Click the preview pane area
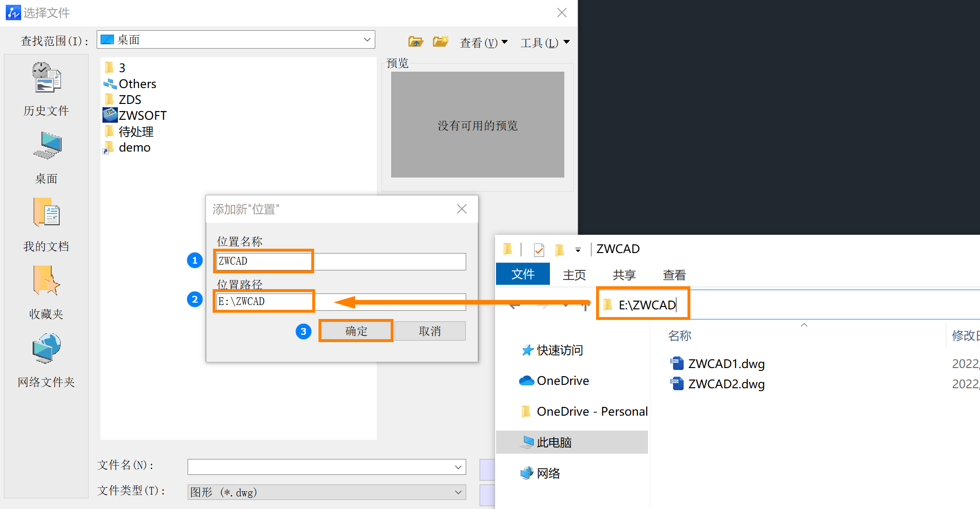 [477, 125]
